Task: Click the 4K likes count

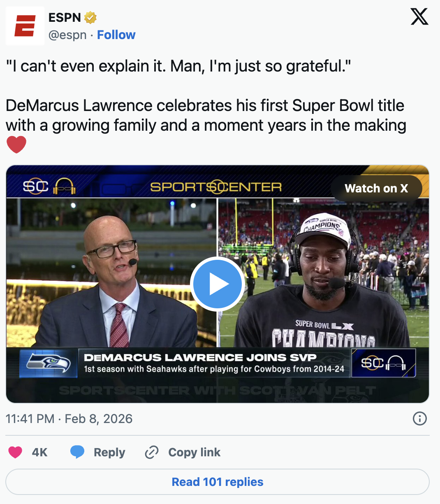Action: coord(39,452)
